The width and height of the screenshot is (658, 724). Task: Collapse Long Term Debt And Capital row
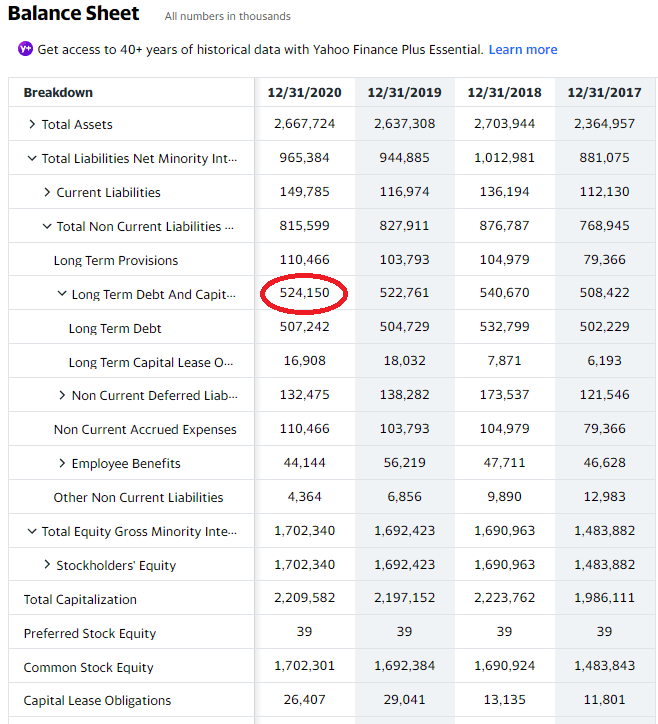click(62, 294)
